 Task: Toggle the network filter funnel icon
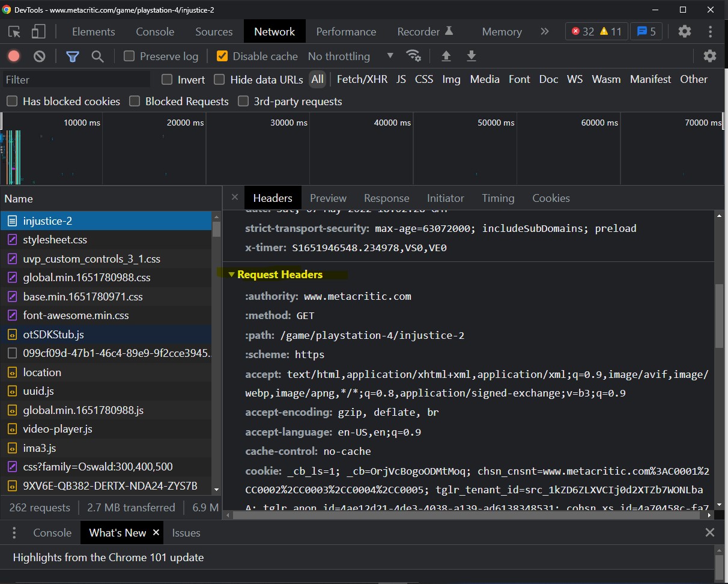73,56
